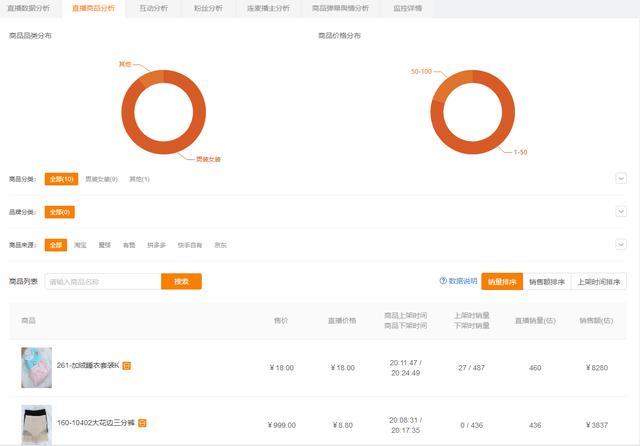Click the ¥8.80 live price cell
640x446 pixels.
pos(342,425)
